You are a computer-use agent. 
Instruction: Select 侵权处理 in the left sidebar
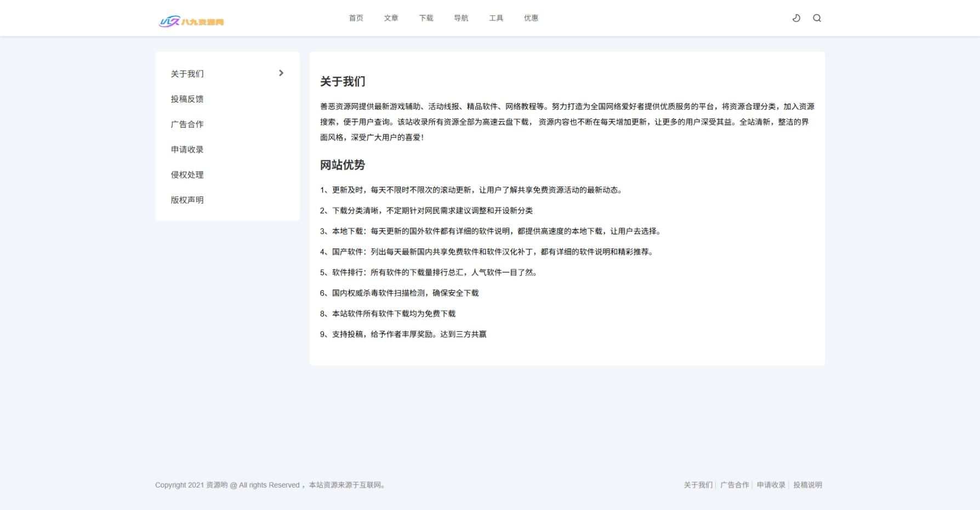(187, 174)
